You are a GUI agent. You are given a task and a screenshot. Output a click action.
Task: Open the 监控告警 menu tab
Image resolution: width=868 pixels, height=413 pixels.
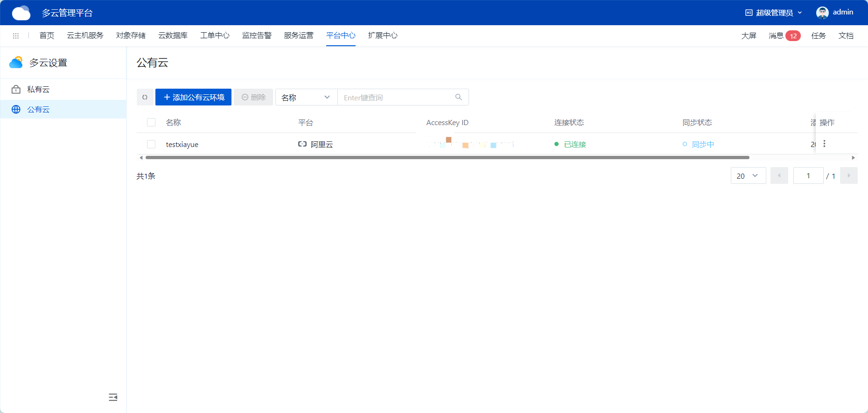[257, 35]
